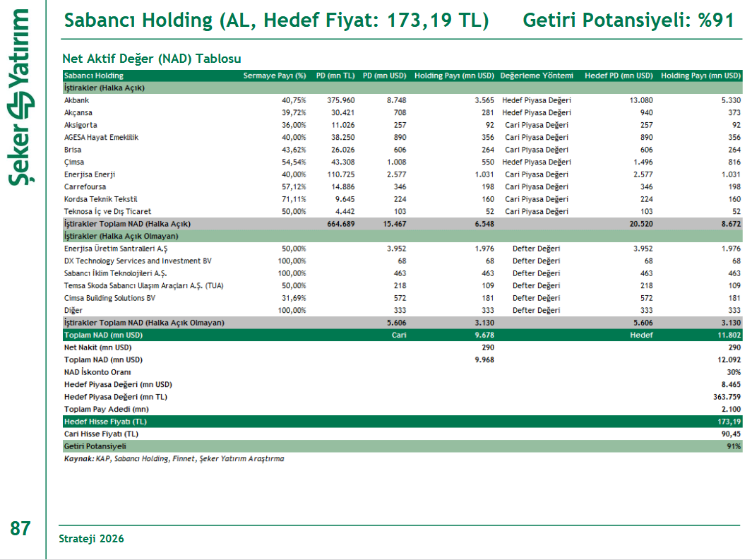Click the Hedef Hisse Fiyatı value 173,19
752x560 pixels.
tap(729, 422)
